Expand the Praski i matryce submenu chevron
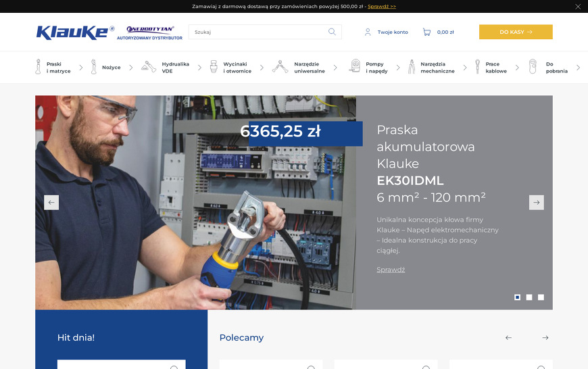The height and width of the screenshot is (369, 588). pyautogui.click(x=81, y=68)
